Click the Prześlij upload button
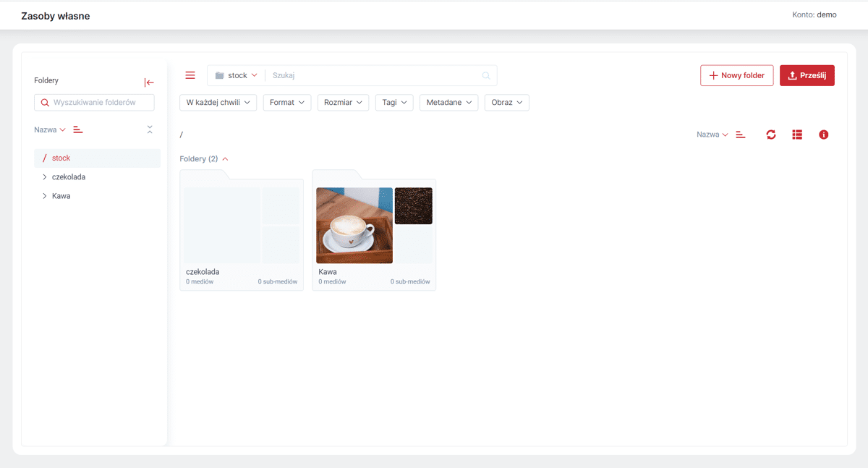This screenshot has width=868, height=468. [807, 75]
